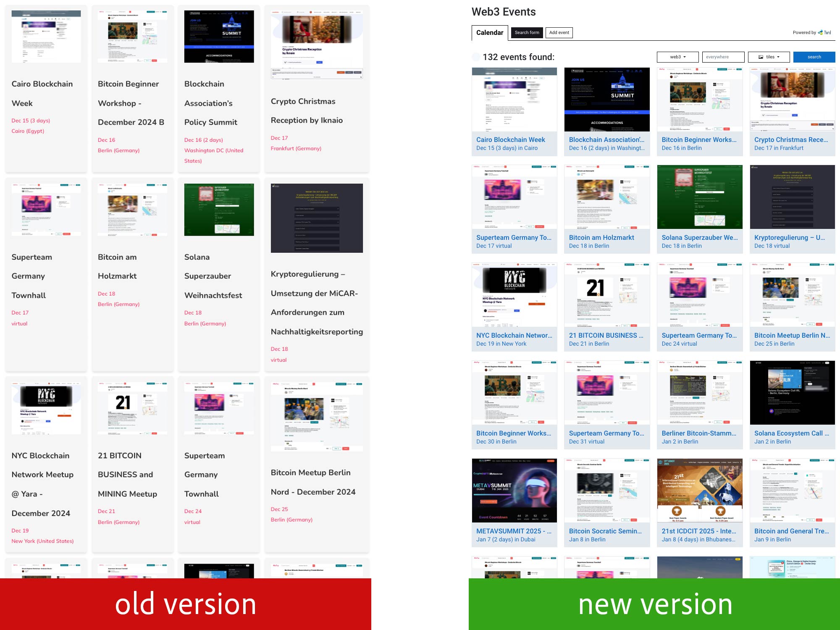This screenshot has width=840, height=630.
Task: Click Blockchain Association's Policy Summit title, old version
Action: click(211, 103)
